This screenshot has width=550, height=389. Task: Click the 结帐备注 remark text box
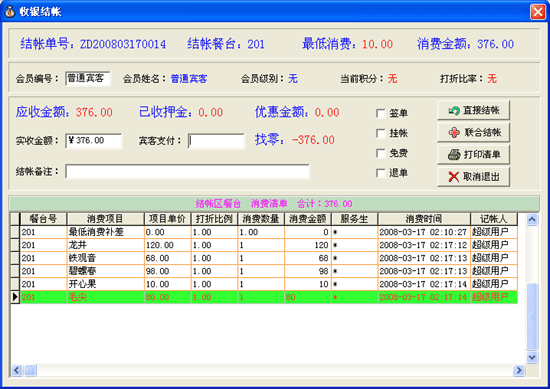(x=187, y=172)
